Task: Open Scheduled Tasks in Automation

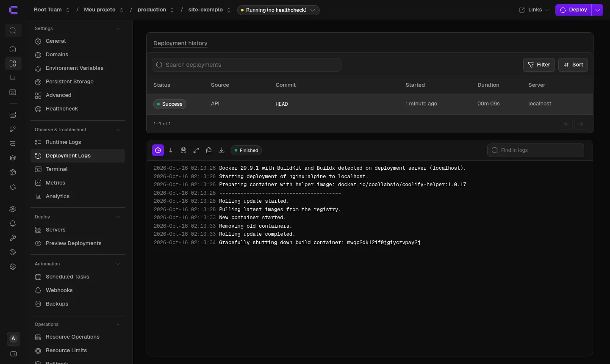Action: [x=78, y=277]
